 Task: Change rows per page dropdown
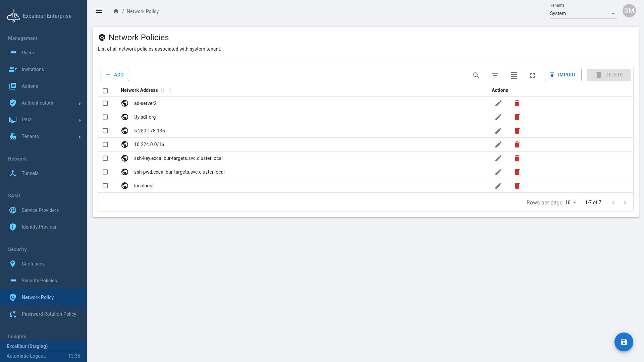[x=570, y=202]
